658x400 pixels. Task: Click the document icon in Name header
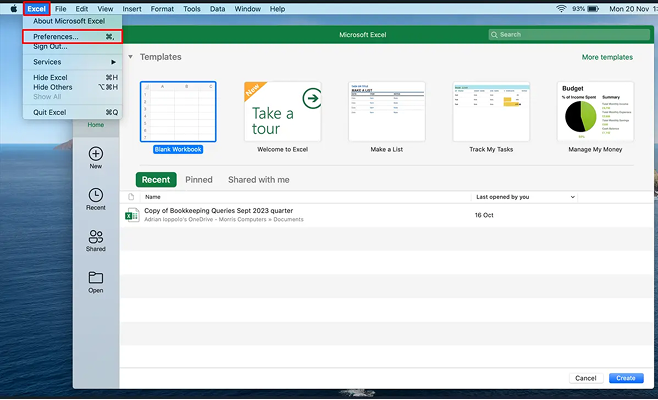tap(131, 197)
